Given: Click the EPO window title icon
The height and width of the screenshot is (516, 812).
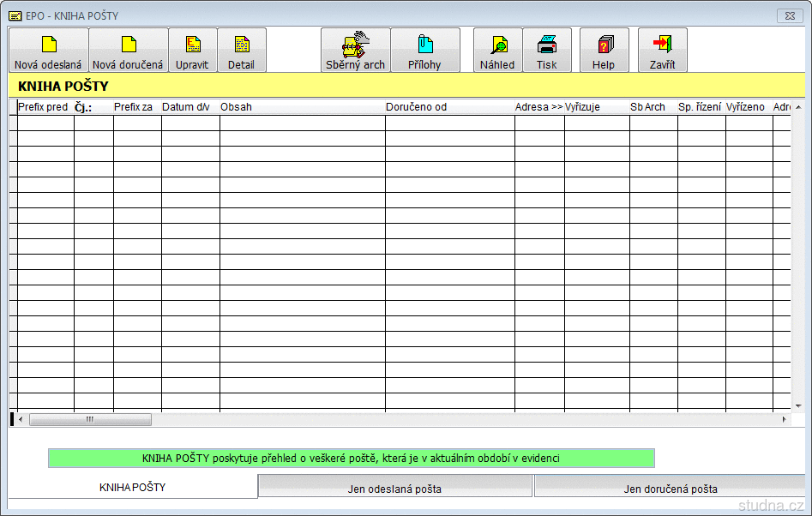Looking at the screenshot, I should pos(15,15).
